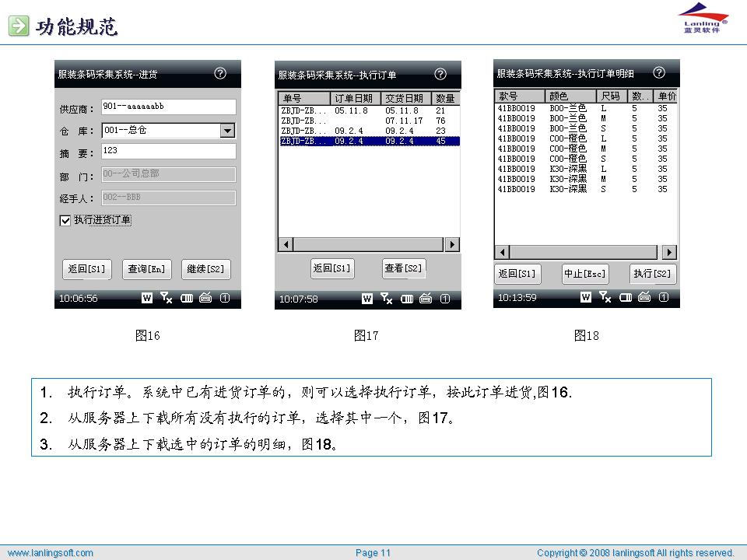This screenshot has height=560, width=747.
Task: Click 返回[S1] button in 执行订单 window
Action: (x=332, y=268)
